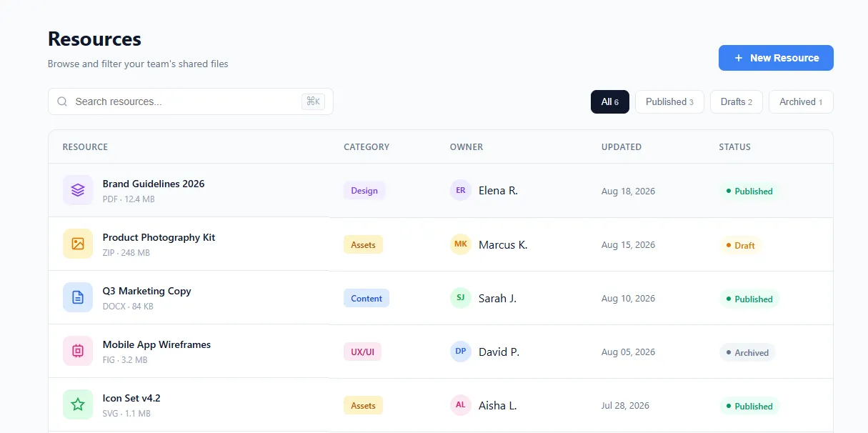Click the Product Photography Kit image icon
868x433 pixels.
pos(78,244)
